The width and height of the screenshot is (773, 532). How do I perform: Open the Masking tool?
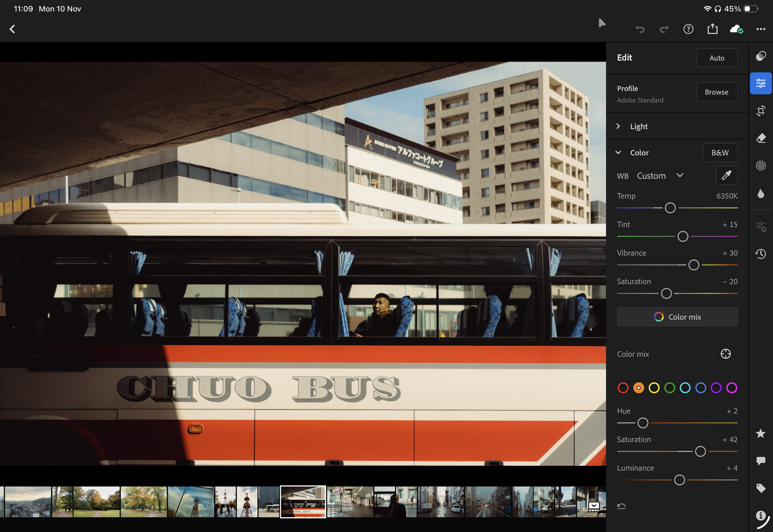tap(760, 165)
